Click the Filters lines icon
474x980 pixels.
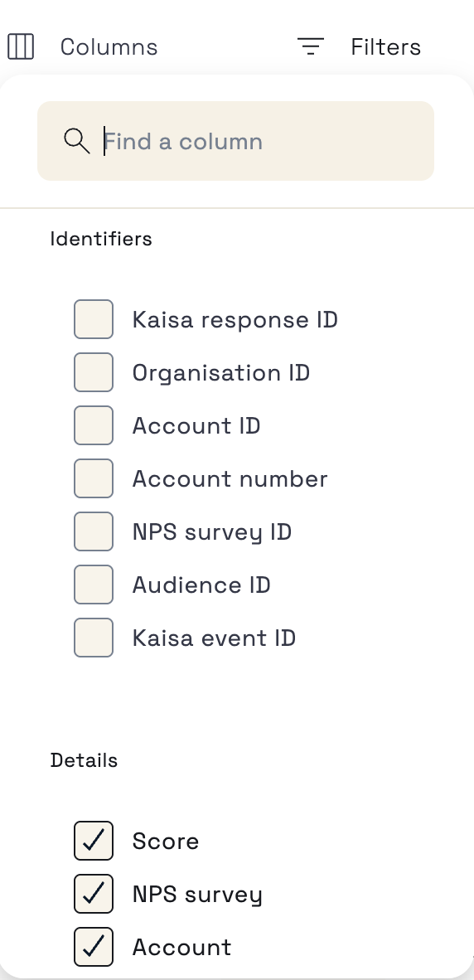311,46
